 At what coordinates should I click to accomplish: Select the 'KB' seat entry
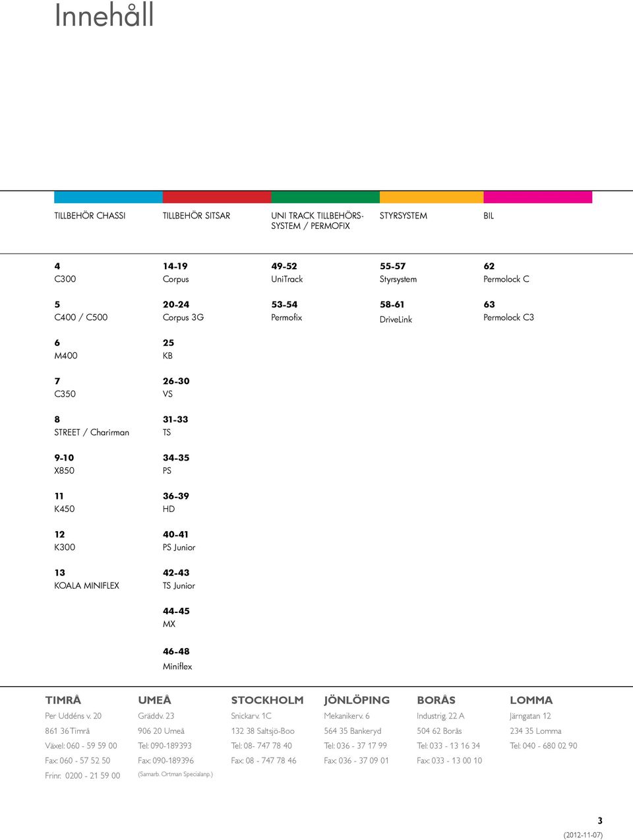tap(168, 356)
